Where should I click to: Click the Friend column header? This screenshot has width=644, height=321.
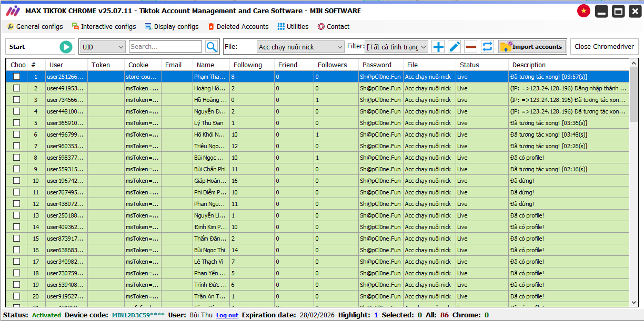(x=294, y=65)
